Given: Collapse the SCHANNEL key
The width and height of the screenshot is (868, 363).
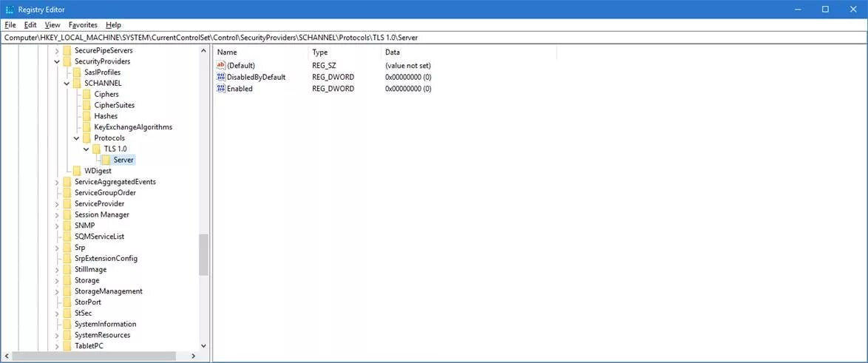Looking at the screenshot, I should click(x=67, y=83).
